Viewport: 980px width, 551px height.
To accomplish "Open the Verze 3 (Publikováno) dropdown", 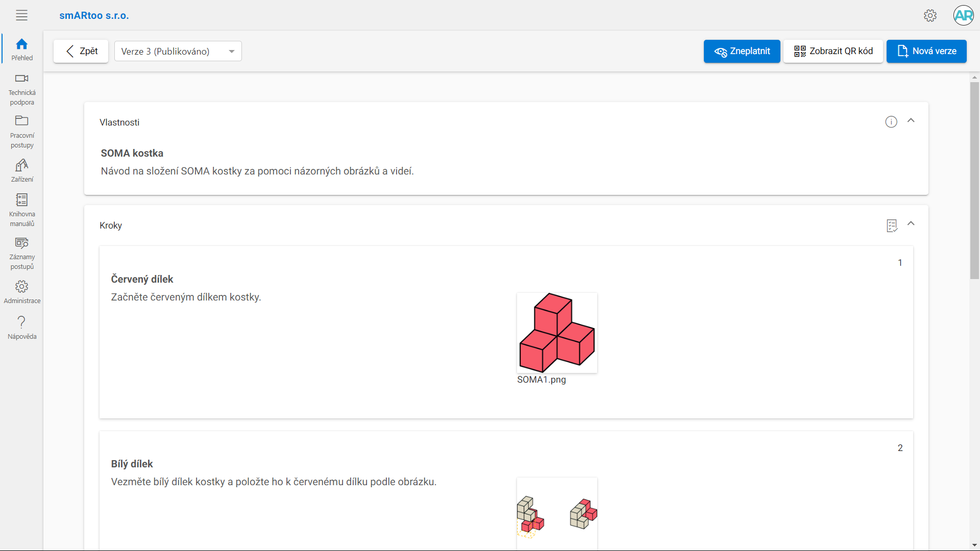I will pyautogui.click(x=178, y=51).
